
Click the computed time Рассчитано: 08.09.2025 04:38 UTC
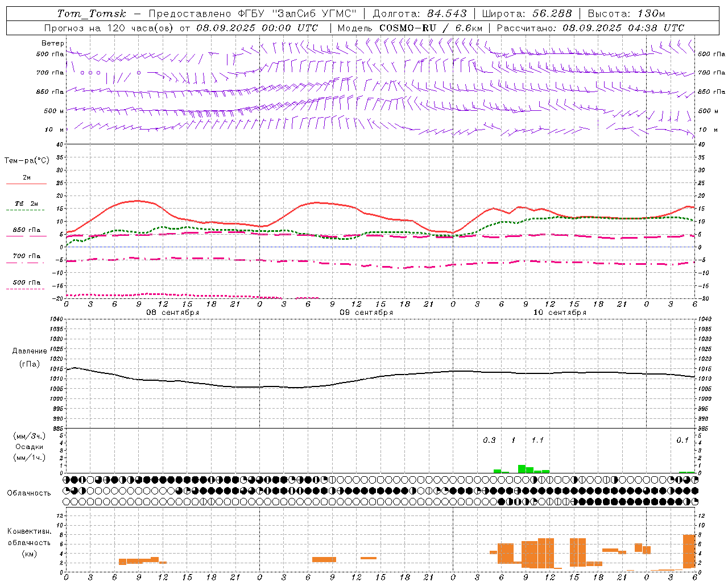[590, 28]
